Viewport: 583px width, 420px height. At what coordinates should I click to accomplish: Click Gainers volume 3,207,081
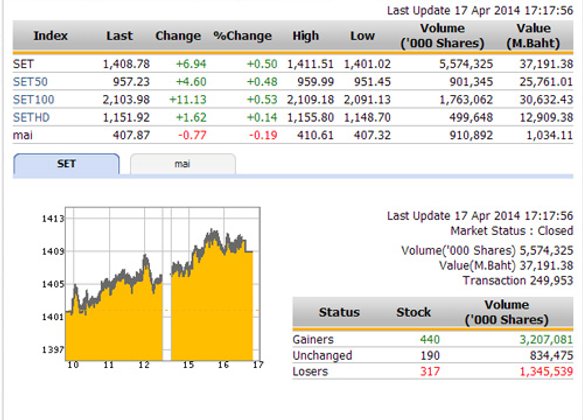(x=546, y=339)
